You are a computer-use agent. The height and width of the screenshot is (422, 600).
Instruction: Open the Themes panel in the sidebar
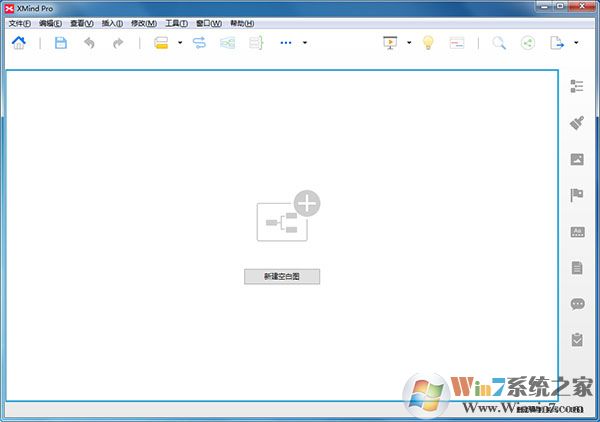pyautogui.click(x=577, y=232)
